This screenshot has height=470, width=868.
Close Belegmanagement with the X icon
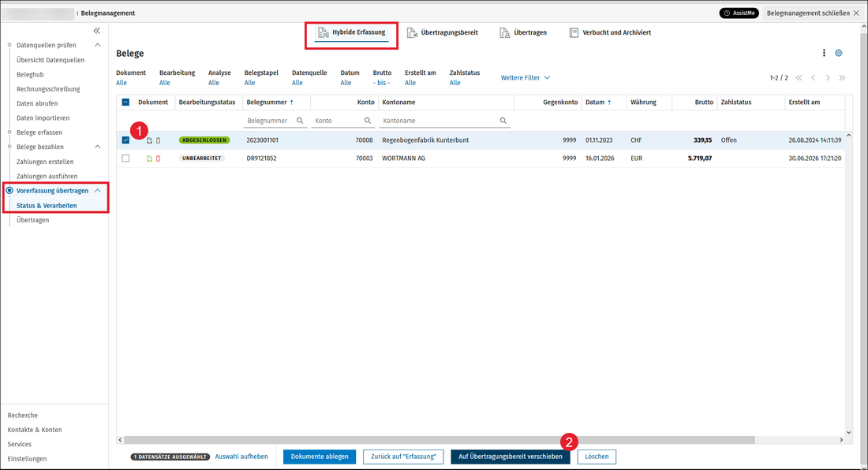(x=856, y=13)
